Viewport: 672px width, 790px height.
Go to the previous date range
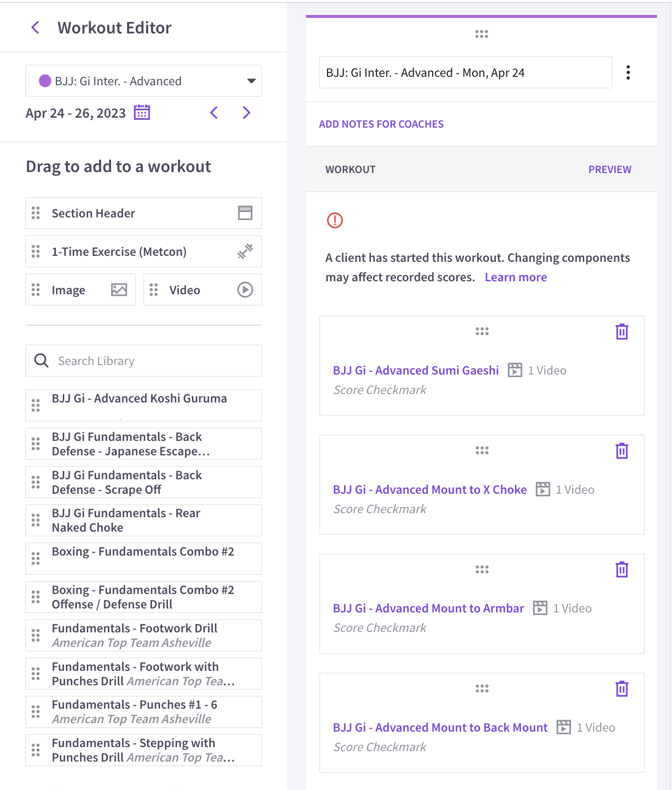click(214, 113)
